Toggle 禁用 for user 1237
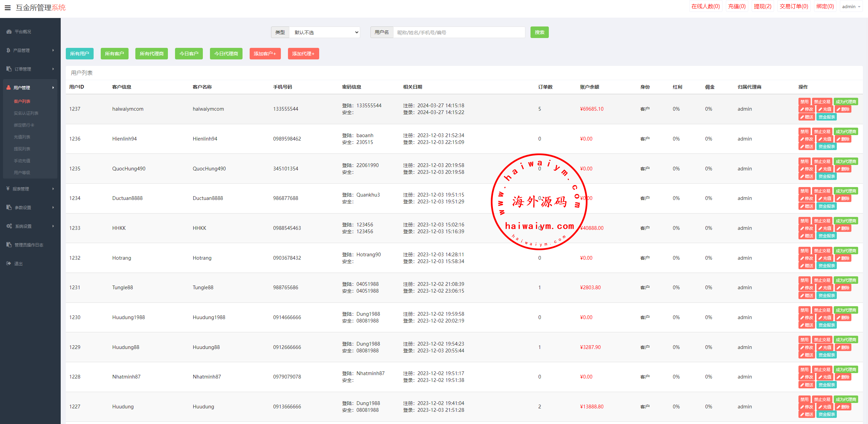868x424 pixels. (x=804, y=102)
